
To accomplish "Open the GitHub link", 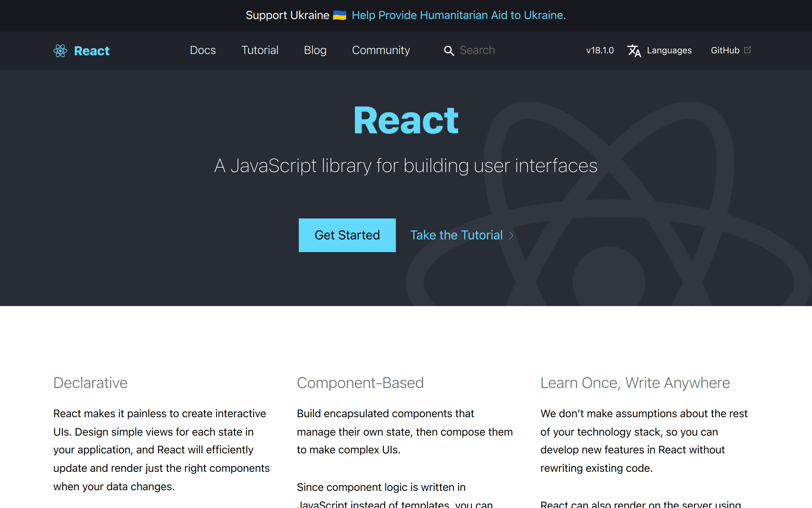I will [x=725, y=50].
